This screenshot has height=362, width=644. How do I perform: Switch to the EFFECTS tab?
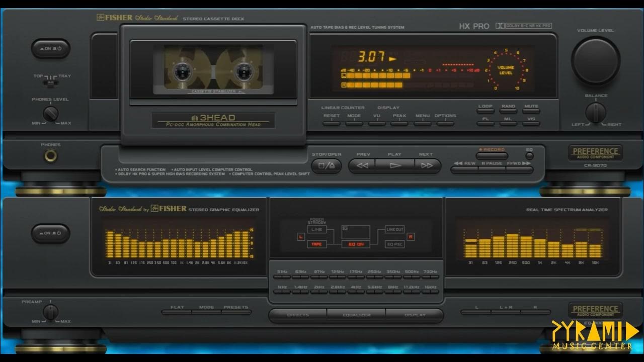pyautogui.click(x=298, y=315)
